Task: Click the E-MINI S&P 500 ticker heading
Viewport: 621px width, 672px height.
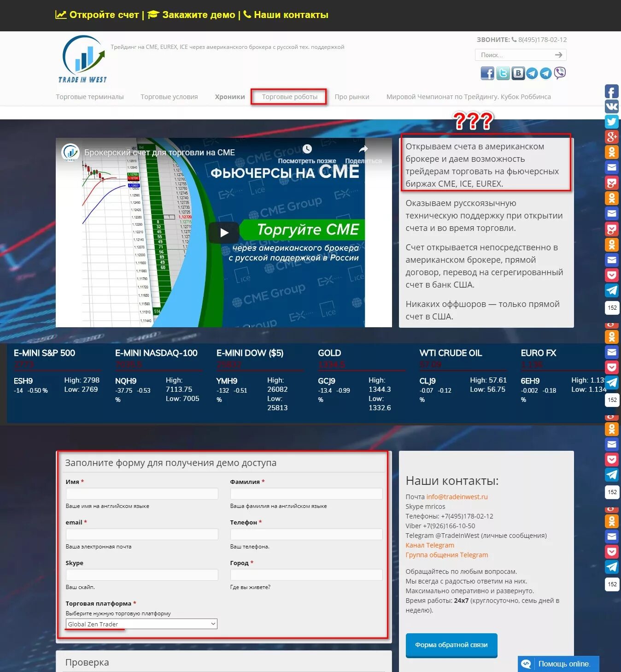Action: (x=44, y=353)
